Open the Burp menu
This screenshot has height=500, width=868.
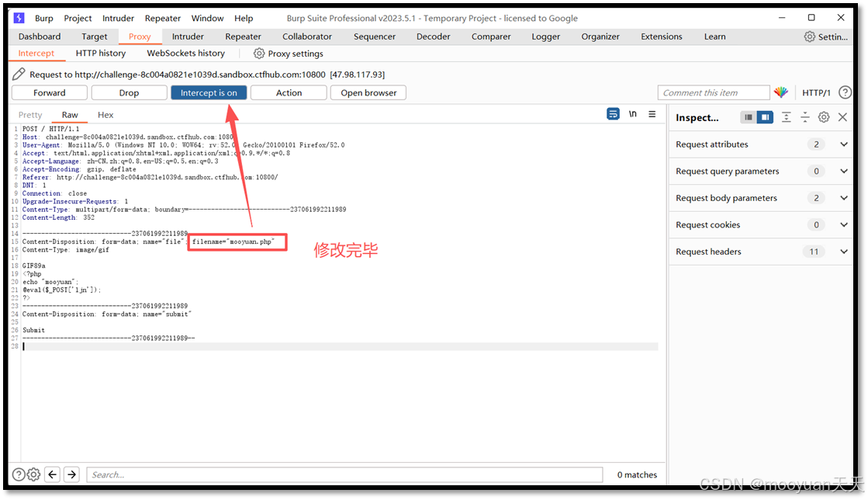(43, 19)
